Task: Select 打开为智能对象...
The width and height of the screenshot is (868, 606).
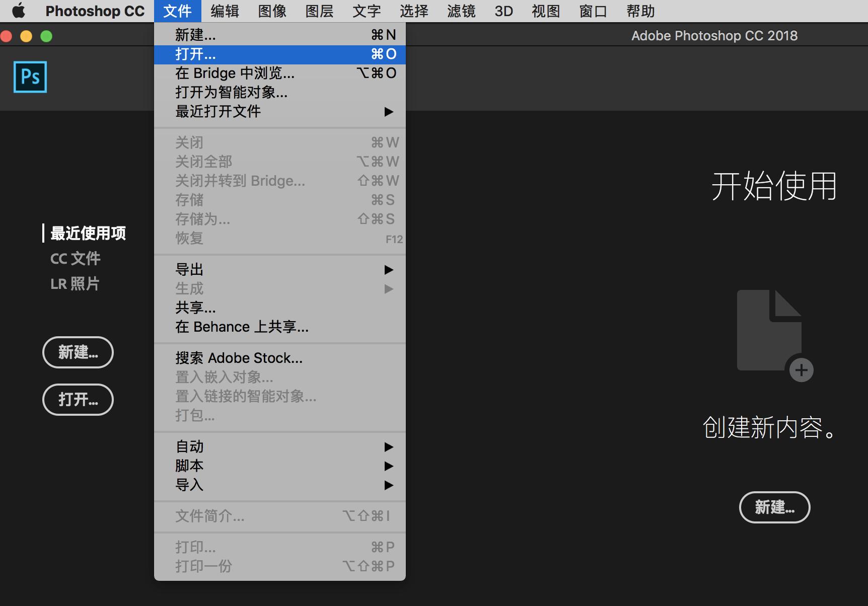Action: 231,93
